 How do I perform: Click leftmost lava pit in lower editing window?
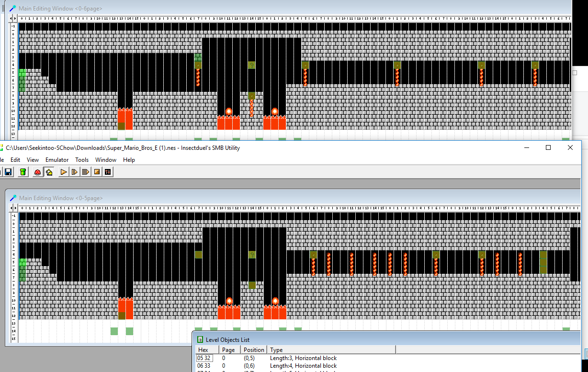125,308
